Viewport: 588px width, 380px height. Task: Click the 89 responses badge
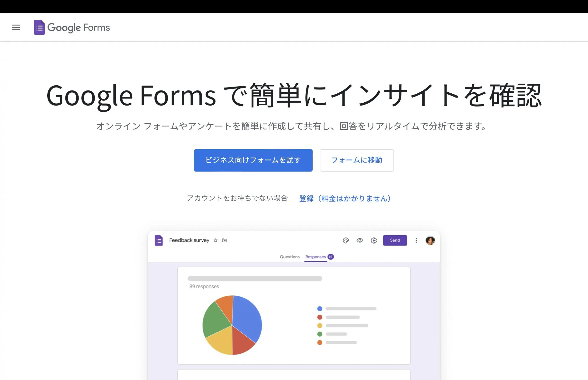[331, 257]
